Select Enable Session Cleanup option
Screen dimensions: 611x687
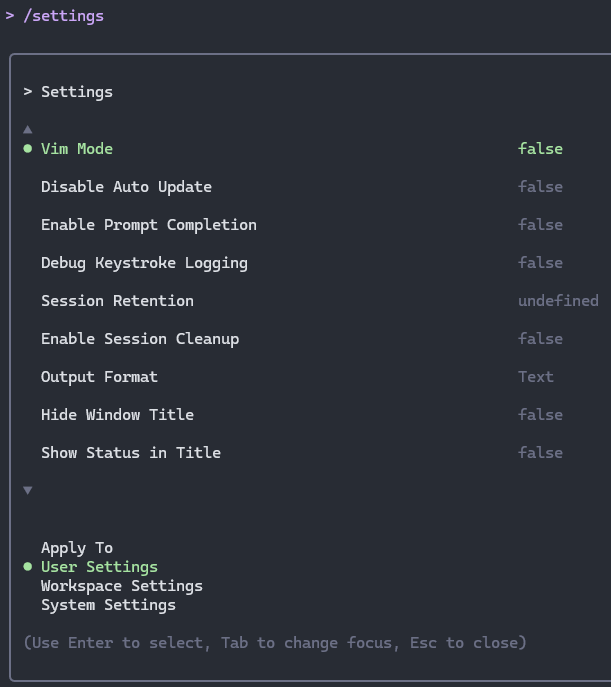140,339
